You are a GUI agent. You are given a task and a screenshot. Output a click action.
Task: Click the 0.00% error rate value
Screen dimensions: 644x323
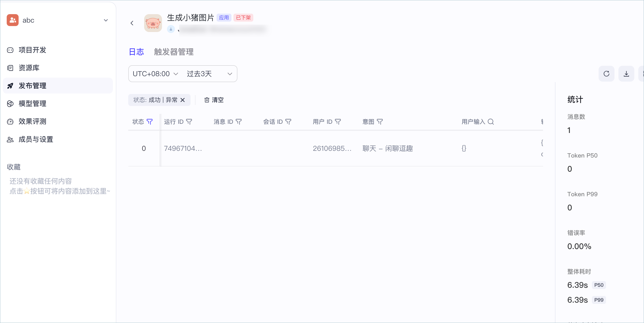pyautogui.click(x=579, y=247)
